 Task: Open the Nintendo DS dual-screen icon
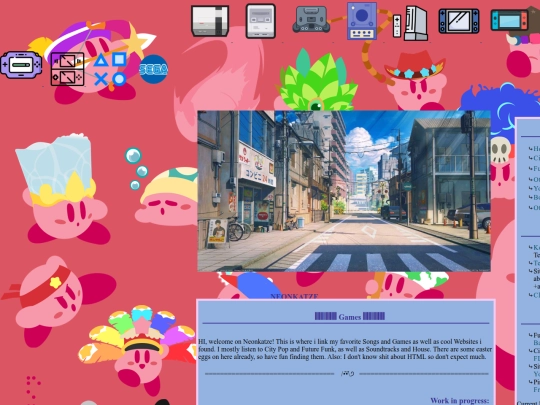point(68,69)
